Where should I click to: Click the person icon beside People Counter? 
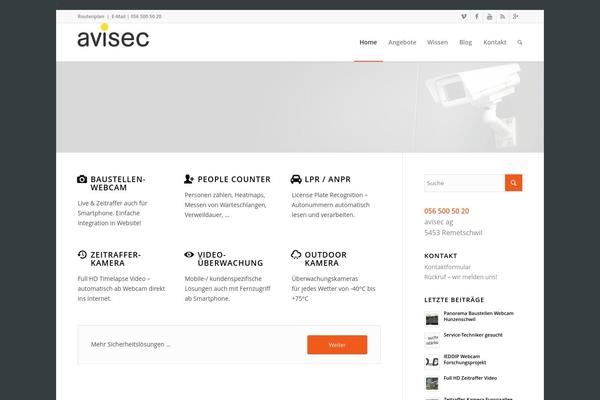(189, 179)
